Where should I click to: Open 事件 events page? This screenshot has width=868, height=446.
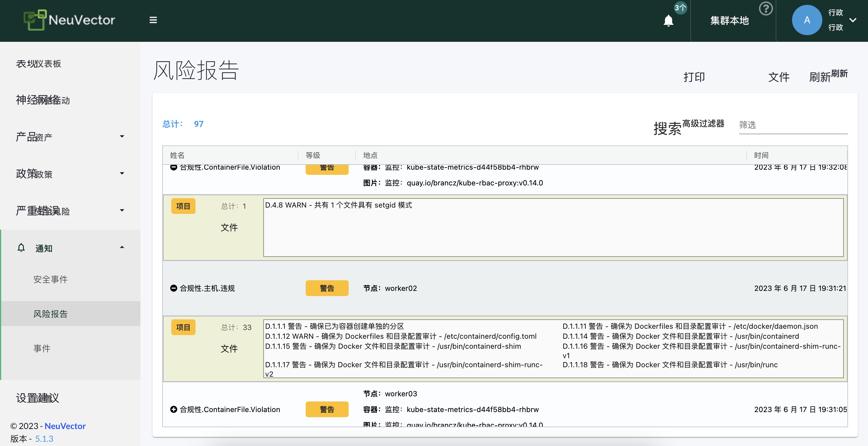(42, 348)
